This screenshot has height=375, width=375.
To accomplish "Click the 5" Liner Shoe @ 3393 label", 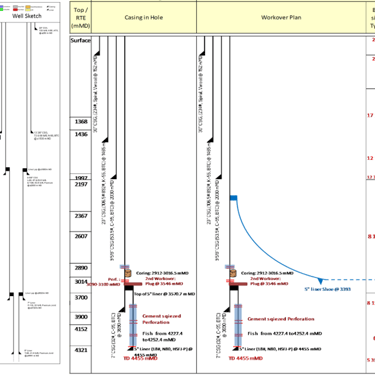I will coord(327,289).
